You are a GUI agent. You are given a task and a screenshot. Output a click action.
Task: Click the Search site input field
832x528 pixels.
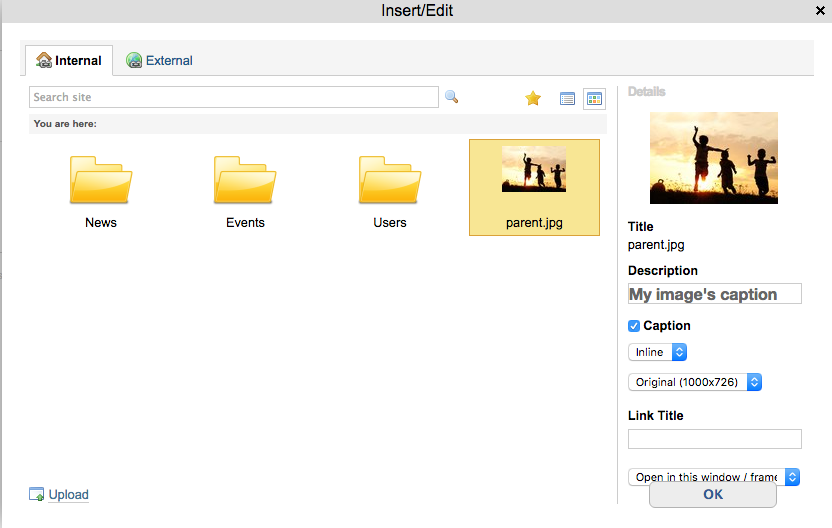click(x=234, y=97)
